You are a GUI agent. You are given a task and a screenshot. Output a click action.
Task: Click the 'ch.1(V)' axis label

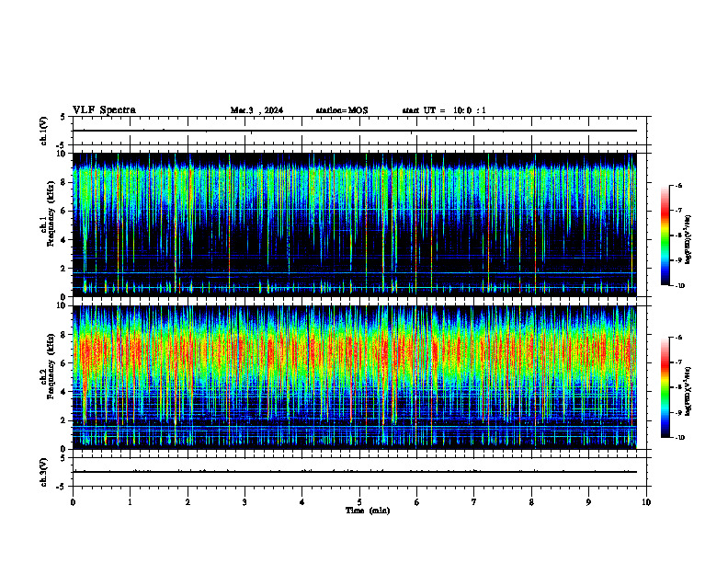coord(43,131)
